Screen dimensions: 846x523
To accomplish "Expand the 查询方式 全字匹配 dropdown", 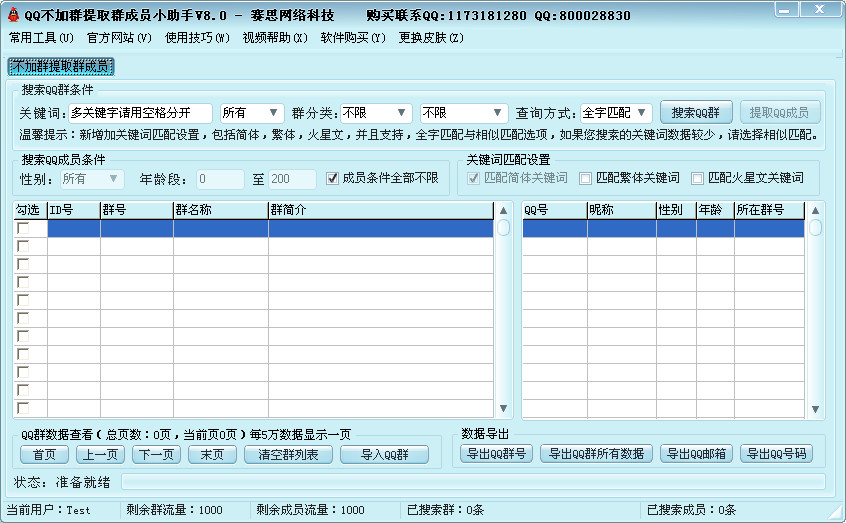I will pos(616,113).
